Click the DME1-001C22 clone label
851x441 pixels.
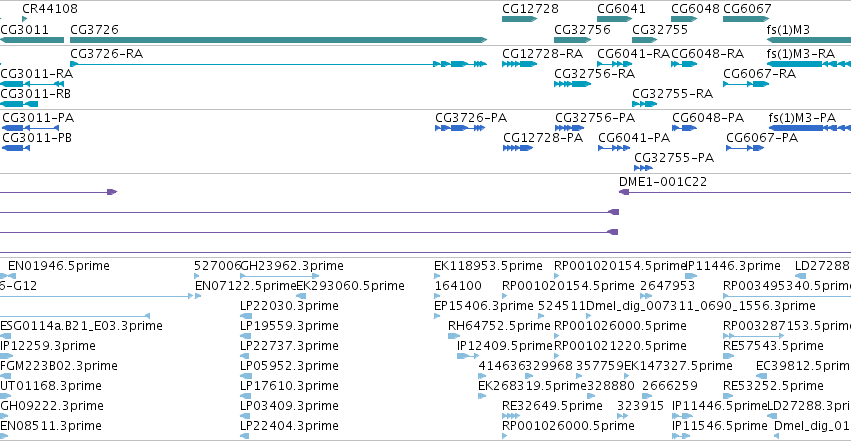pos(663,182)
